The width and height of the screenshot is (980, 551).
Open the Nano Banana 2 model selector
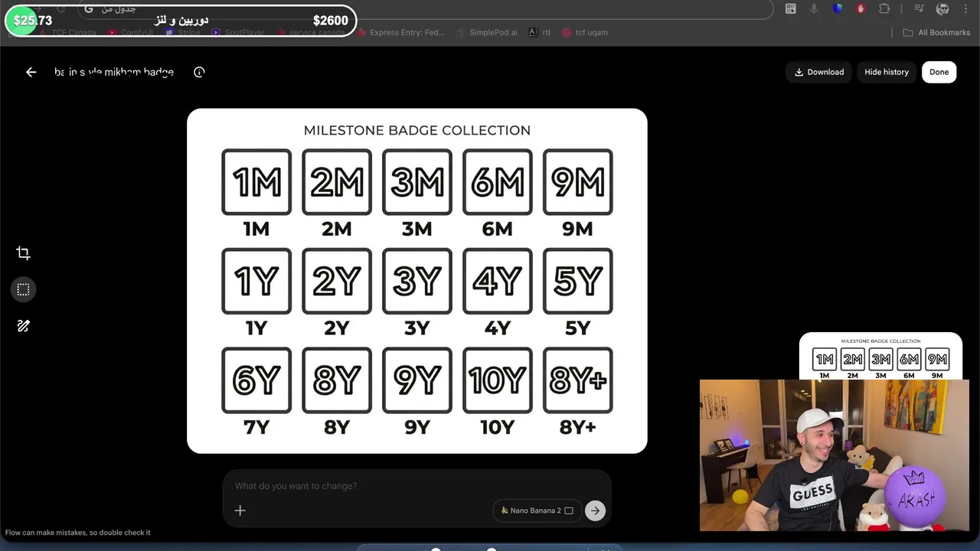pos(537,510)
